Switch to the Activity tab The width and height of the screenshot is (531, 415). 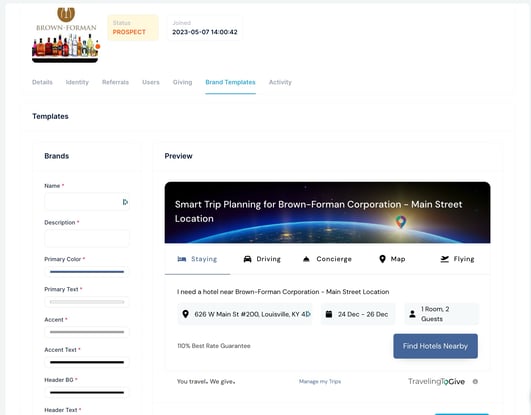pyautogui.click(x=280, y=82)
